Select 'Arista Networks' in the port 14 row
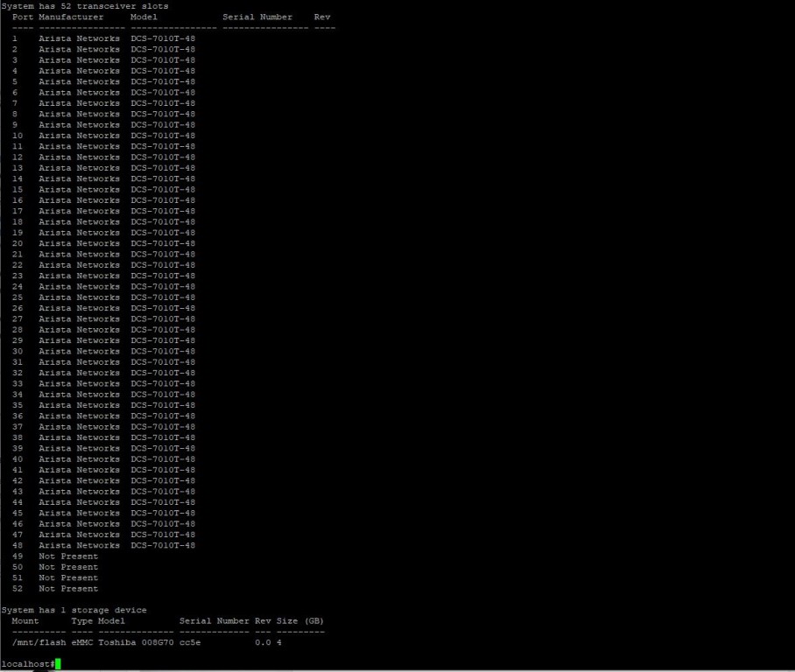The width and height of the screenshot is (795, 672). coord(79,178)
